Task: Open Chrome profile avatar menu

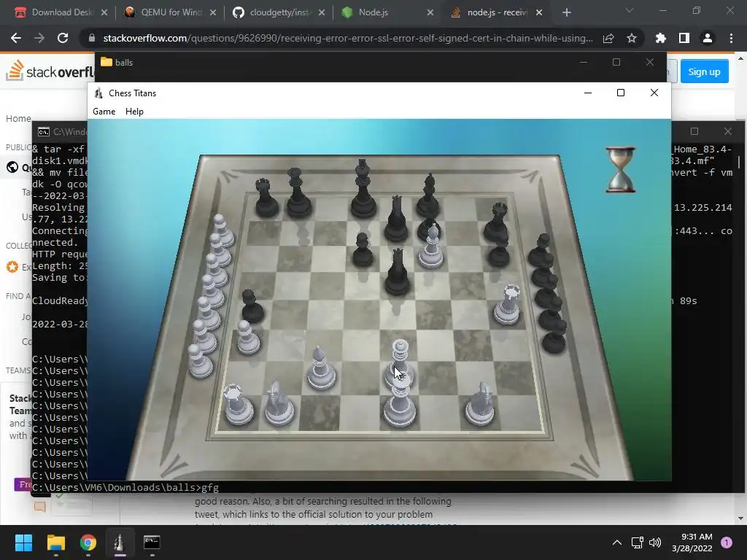Action: click(708, 38)
